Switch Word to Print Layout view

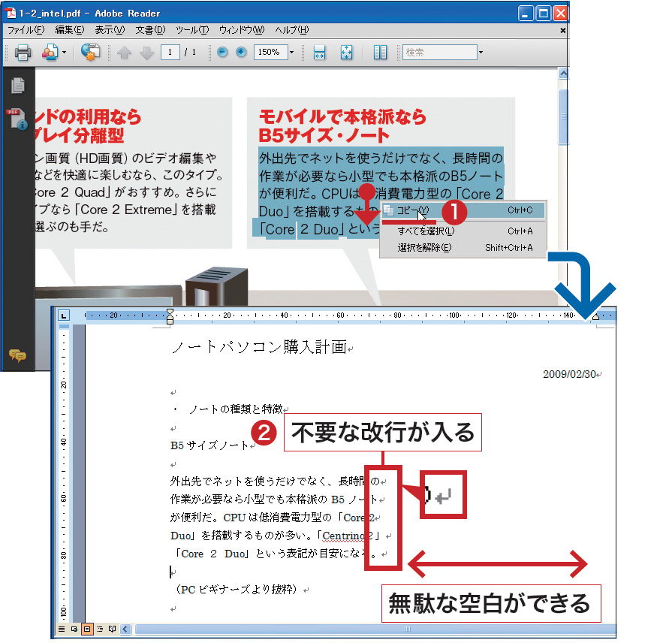click(87, 629)
